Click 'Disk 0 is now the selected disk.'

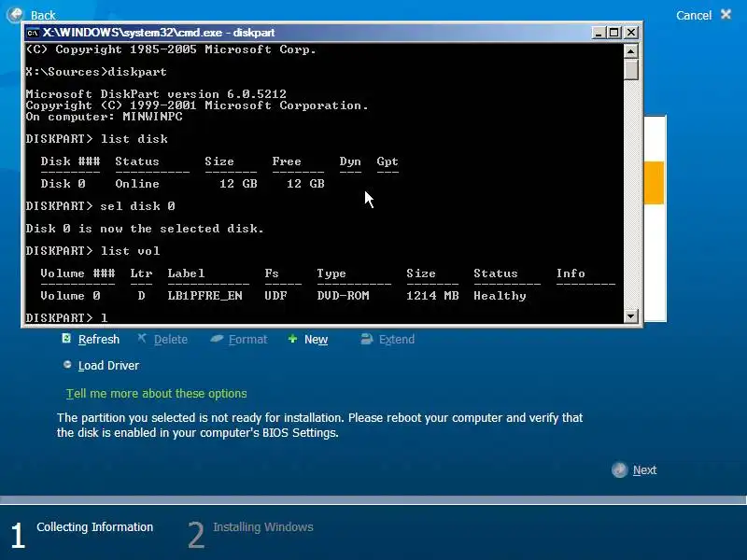pyautogui.click(x=145, y=229)
